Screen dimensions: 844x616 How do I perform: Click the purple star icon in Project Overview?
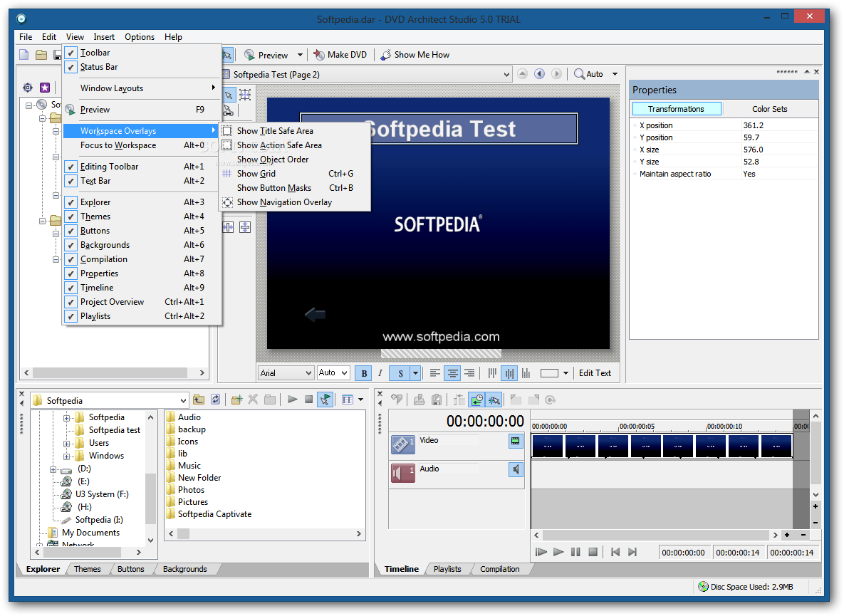tap(45, 87)
